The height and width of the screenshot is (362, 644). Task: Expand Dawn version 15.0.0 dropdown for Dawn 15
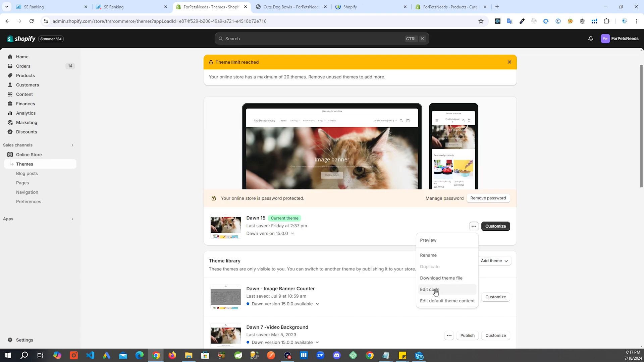[292, 234]
